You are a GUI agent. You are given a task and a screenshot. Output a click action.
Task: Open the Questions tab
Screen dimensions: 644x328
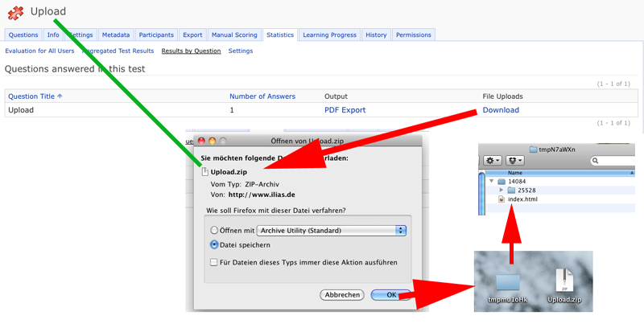(23, 35)
